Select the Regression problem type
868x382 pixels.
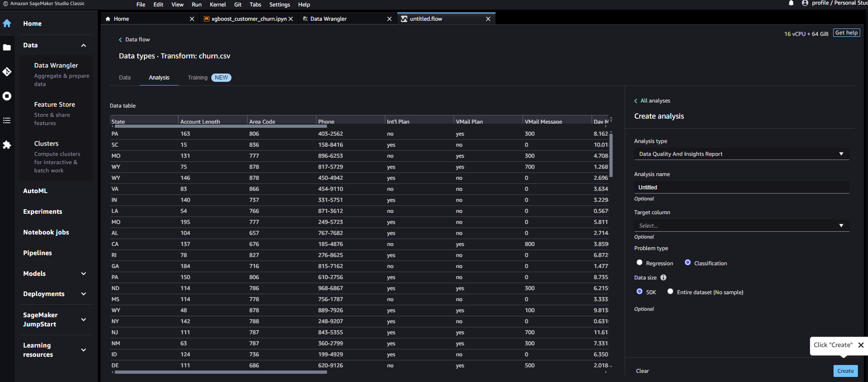(639, 262)
